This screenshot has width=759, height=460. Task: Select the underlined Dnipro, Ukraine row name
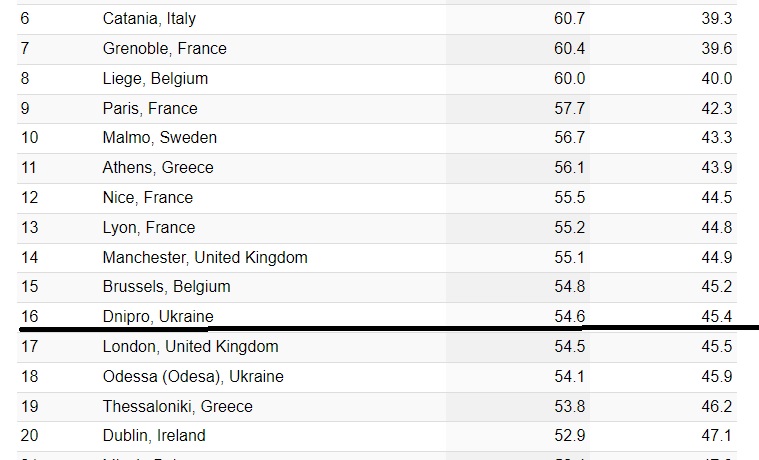coord(157,316)
